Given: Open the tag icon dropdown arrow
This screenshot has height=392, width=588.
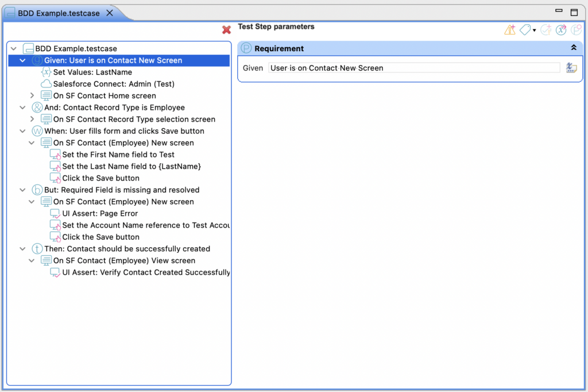Looking at the screenshot, I should tap(533, 30).
